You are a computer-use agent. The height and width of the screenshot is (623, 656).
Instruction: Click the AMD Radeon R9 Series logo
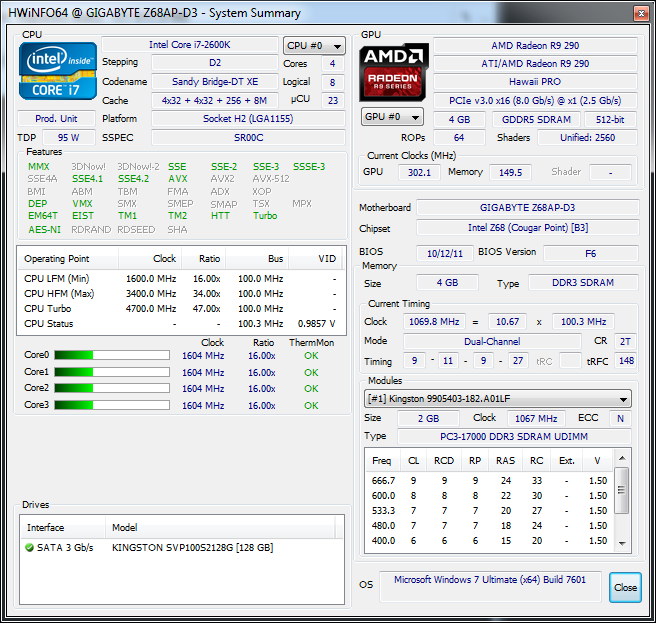[394, 72]
